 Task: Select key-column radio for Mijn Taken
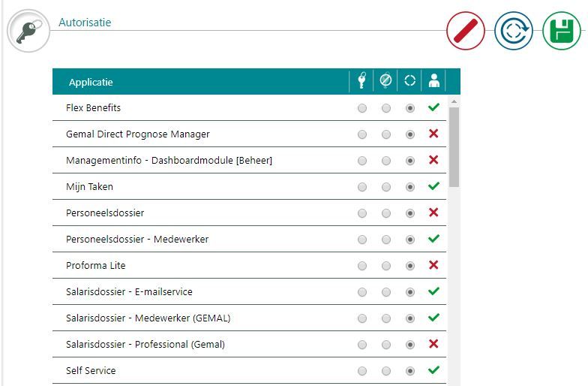362,187
